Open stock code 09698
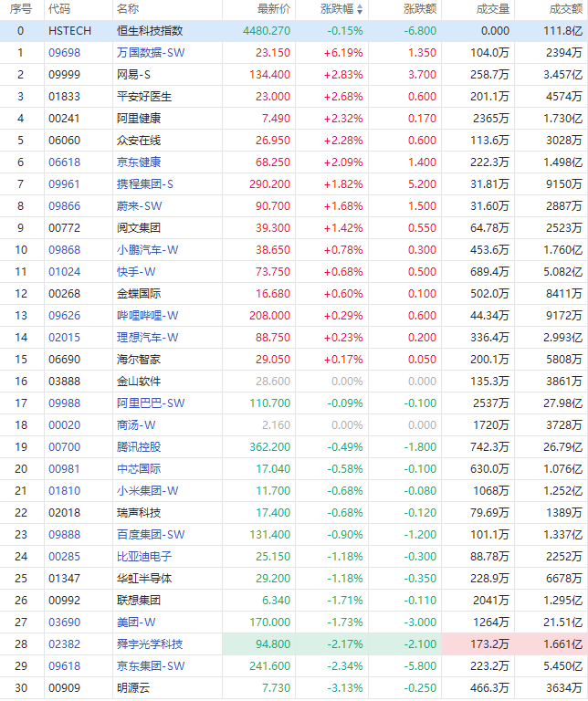 point(65,53)
